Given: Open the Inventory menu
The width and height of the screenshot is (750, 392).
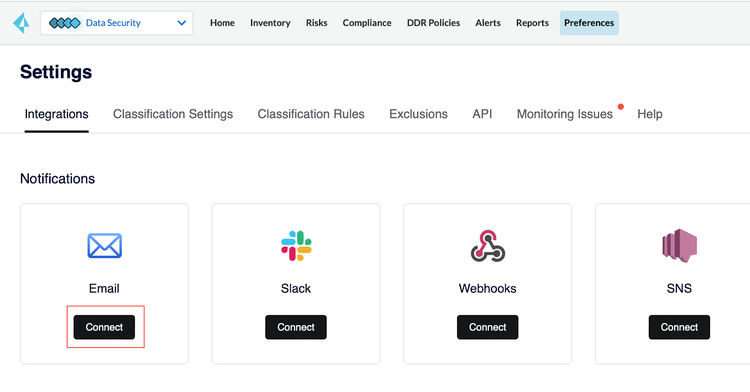Looking at the screenshot, I should pos(270,23).
